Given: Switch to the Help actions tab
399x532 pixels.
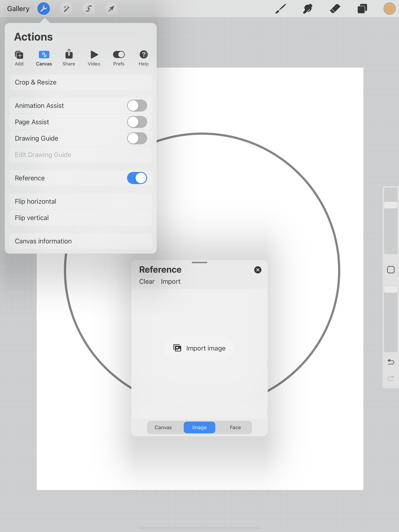Looking at the screenshot, I should [144, 58].
